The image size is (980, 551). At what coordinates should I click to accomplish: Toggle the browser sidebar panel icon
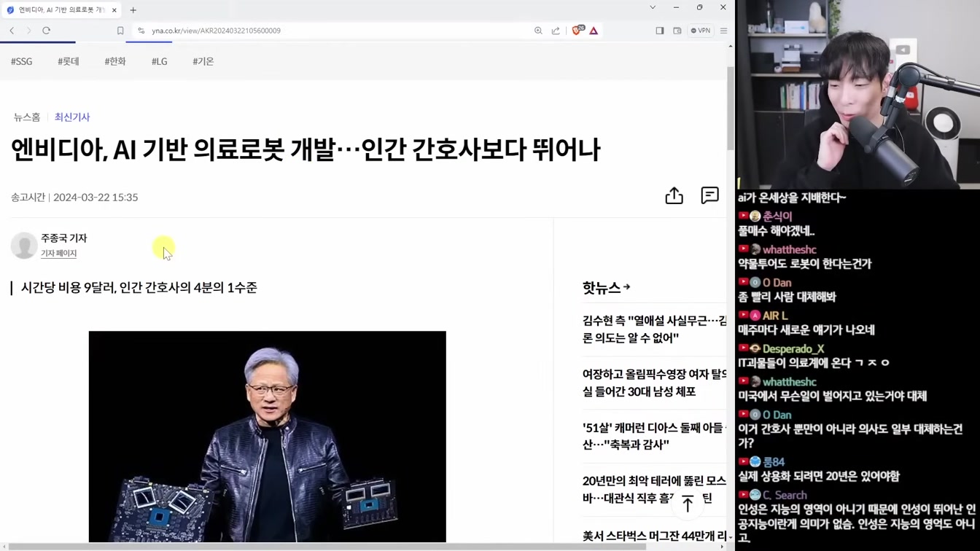tap(660, 31)
